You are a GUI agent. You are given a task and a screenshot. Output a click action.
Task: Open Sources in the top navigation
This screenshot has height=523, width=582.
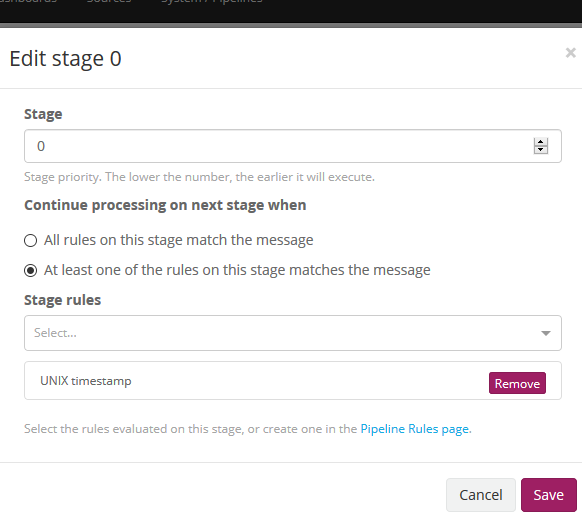(109, 2)
